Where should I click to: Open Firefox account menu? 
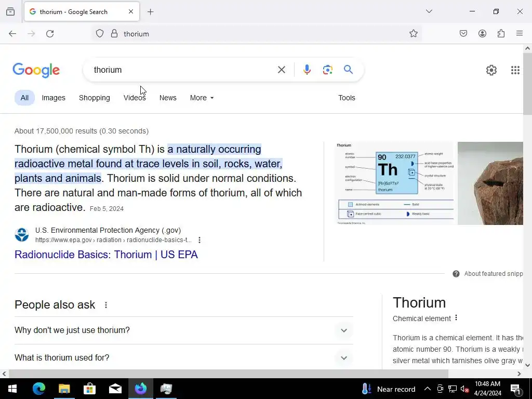pos(482,33)
